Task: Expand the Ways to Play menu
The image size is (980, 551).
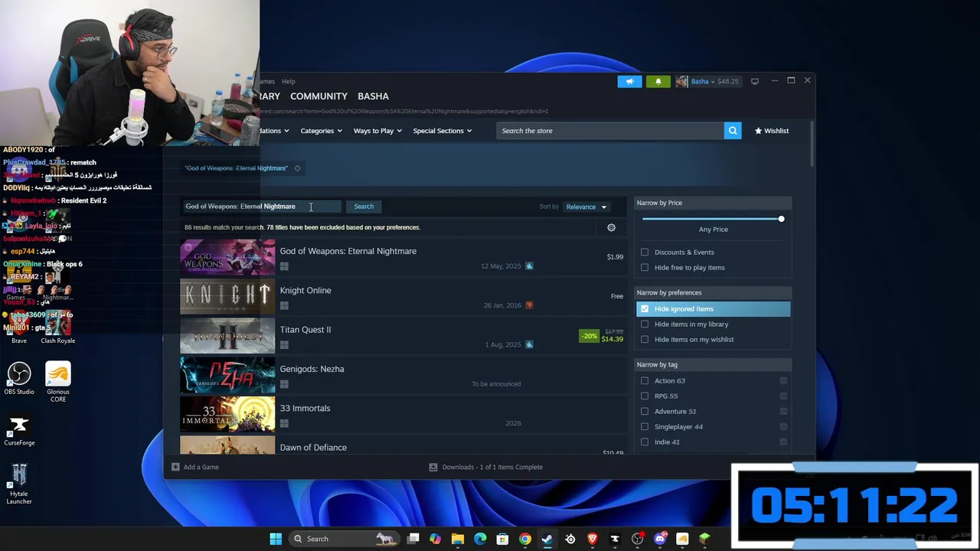Action: 377,131
